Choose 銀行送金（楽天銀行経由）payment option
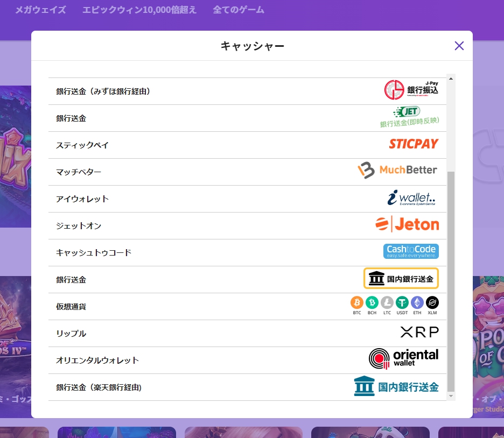 click(247, 387)
